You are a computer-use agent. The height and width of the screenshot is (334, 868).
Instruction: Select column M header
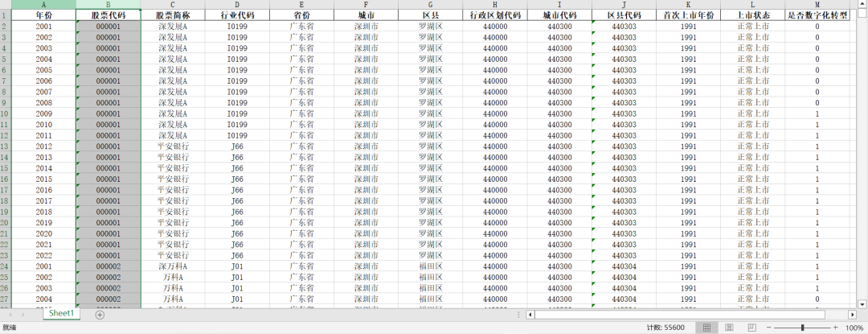(x=817, y=5)
